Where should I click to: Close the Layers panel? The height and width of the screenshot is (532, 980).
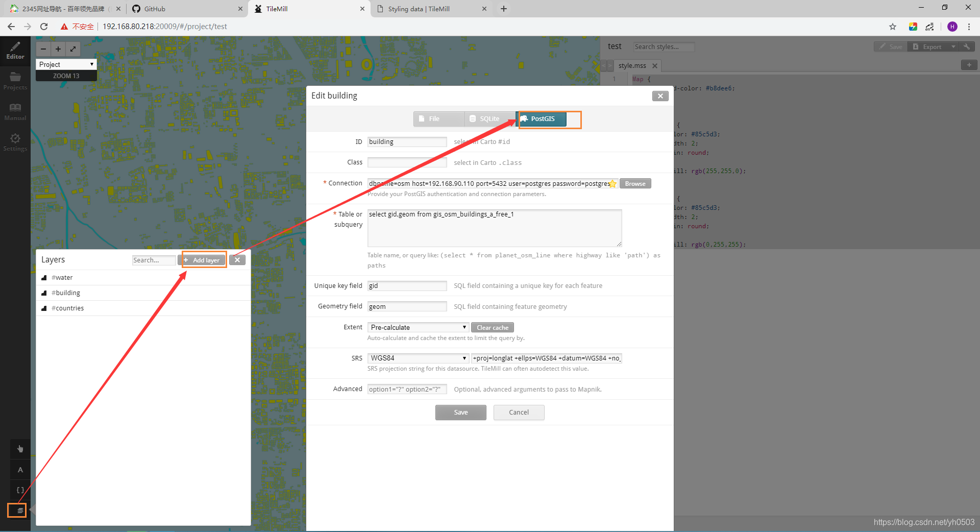coord(237,260)
